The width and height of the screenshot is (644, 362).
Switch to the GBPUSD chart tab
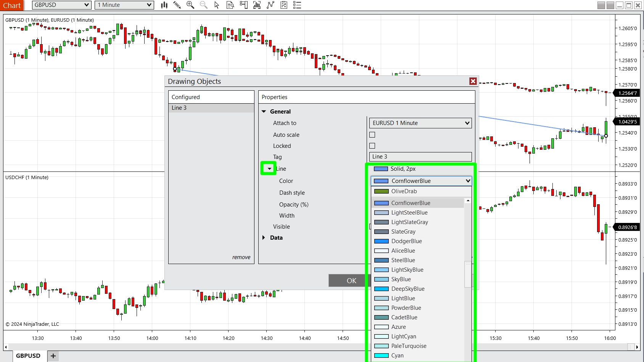28,356
